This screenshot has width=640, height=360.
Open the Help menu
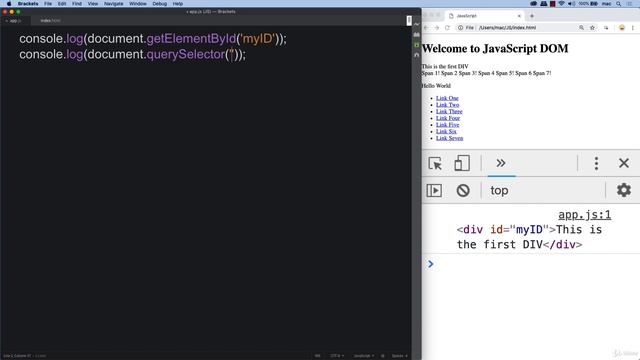178,4
